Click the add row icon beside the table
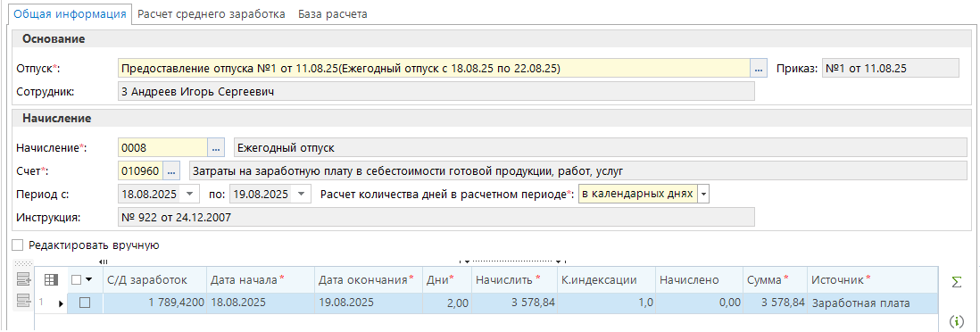 coord(23,279)
